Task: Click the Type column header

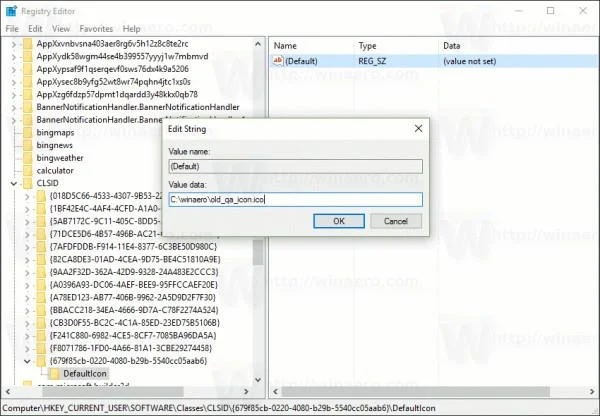Action: 367,46
